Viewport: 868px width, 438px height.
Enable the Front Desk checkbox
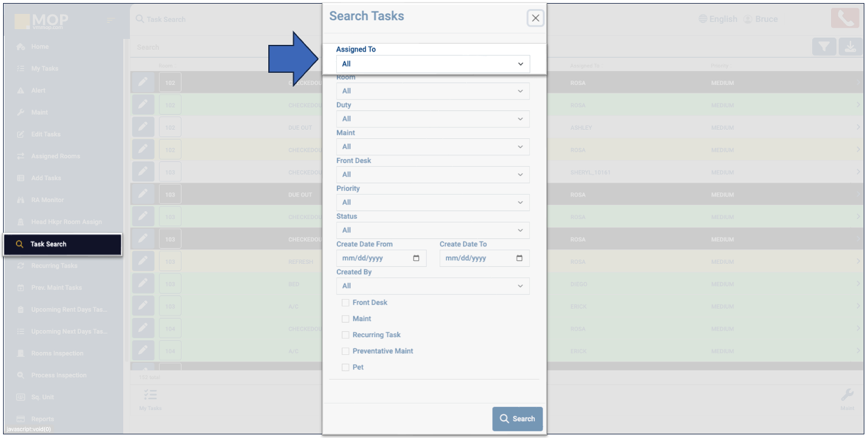[345, 302]
